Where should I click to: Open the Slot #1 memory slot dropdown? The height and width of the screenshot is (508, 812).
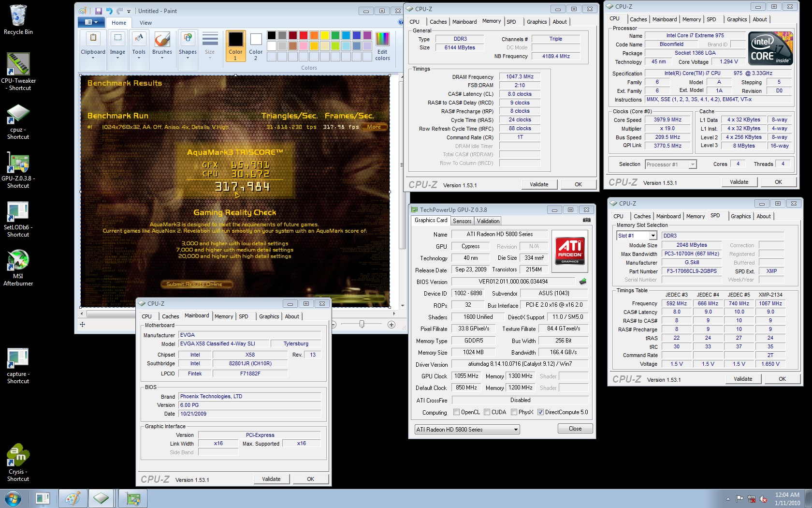click(653, 236)
